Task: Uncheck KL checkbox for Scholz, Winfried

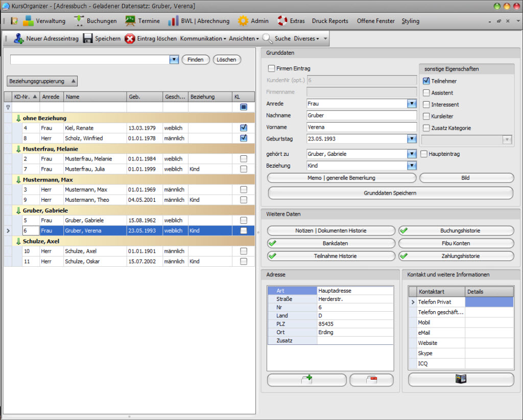Action: [244, 138]
